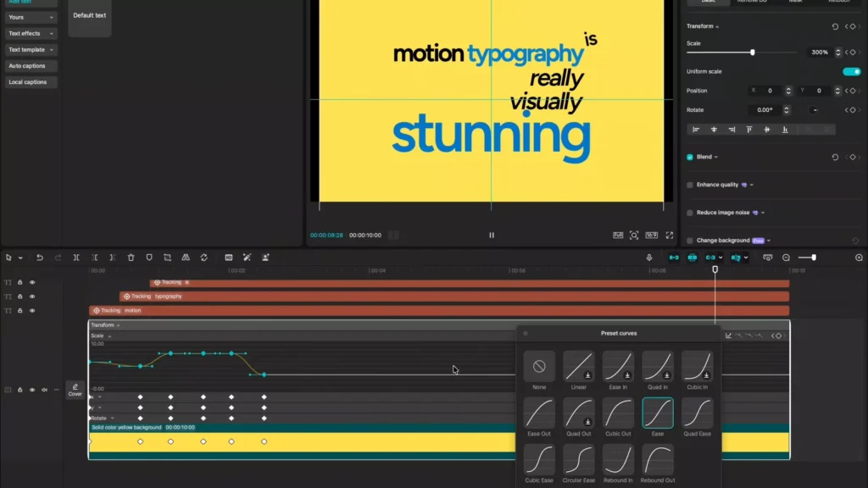Click the fullscreen preview icon

click(x=670, y=236)
